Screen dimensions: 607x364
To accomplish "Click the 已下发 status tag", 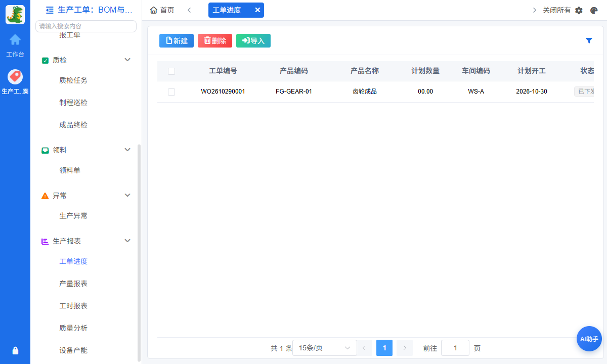I will pyautogui.click(x=584, y=92).
